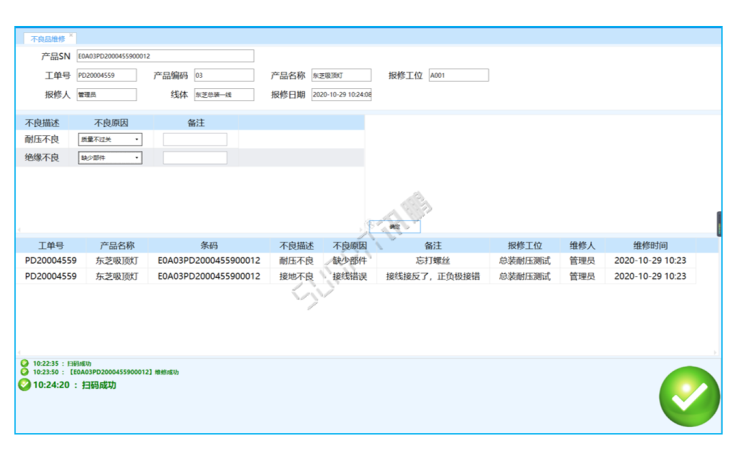Click the 维修时间 column header
Screen dimensions: 750x455
click(650, 245)
